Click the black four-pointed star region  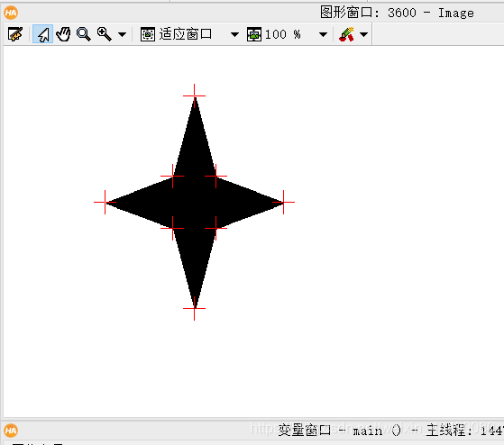click(x=195, y=203)
